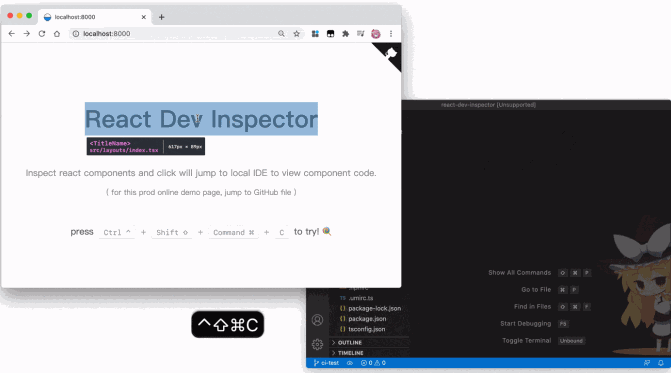Open VS Code Manage gear icon
Screen dimensions: 671x373
[318, 344]
